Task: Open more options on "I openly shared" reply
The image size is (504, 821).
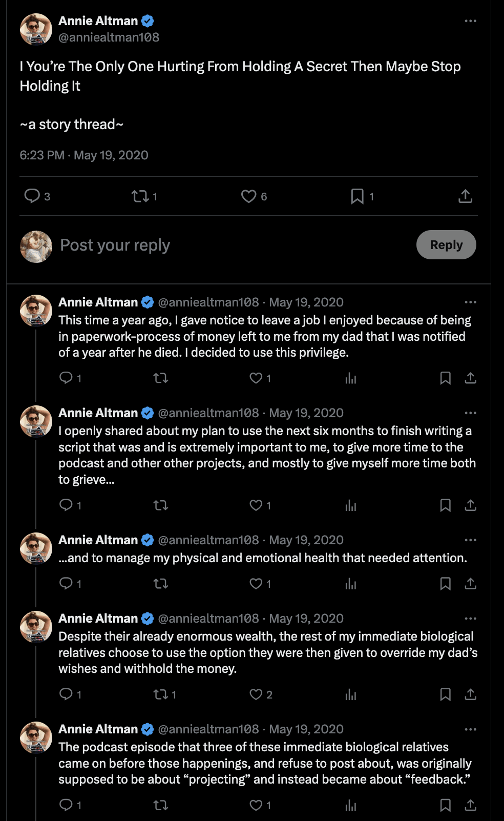Action: click(x=470, y=413)
